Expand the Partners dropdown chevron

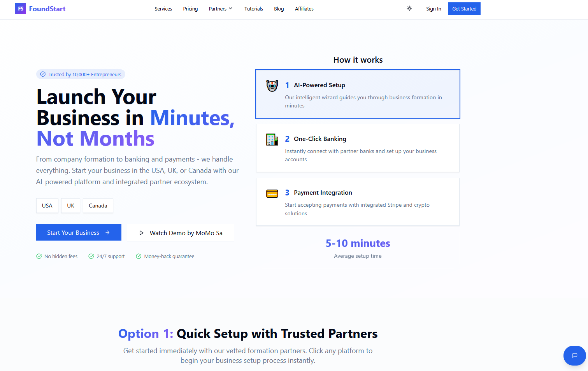230,9
